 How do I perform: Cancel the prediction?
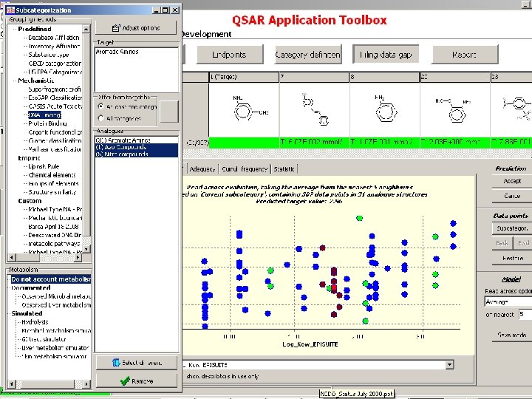click(512, 196)
